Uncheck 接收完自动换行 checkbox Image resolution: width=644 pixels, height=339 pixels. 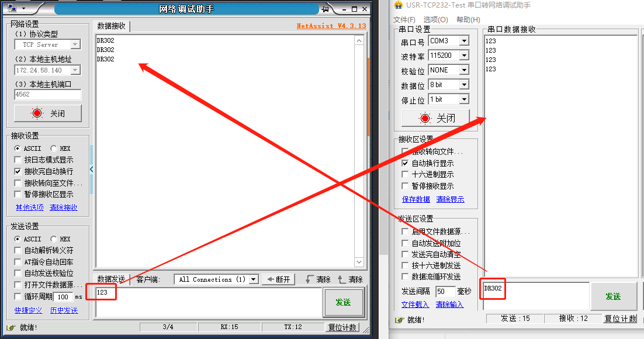coord(18,171)
